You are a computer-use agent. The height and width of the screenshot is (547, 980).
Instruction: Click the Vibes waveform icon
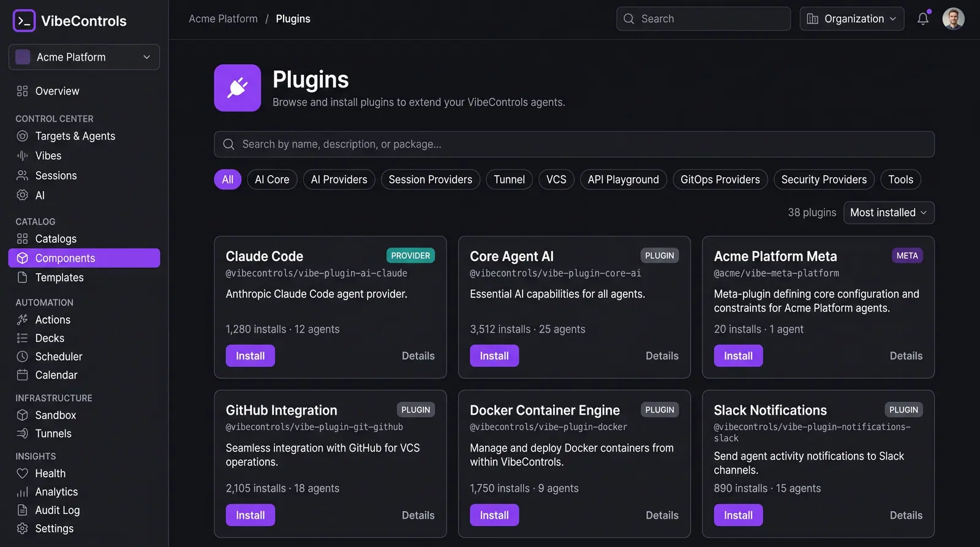23,156
